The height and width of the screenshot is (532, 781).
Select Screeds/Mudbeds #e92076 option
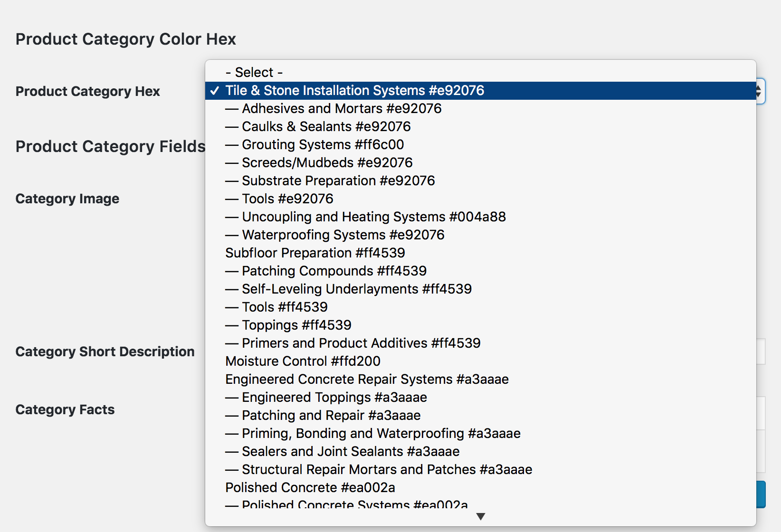(480, 162)
